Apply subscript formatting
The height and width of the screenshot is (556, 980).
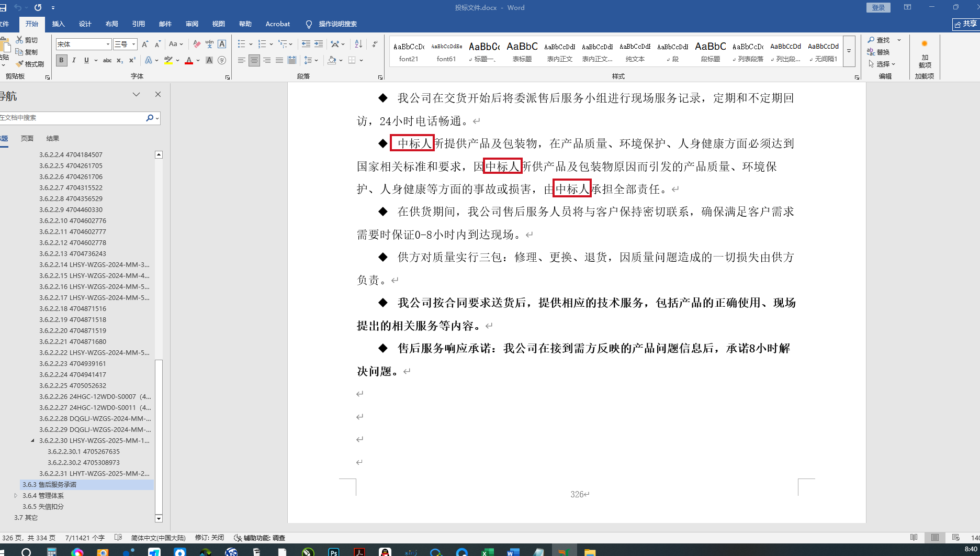(120, 60)
